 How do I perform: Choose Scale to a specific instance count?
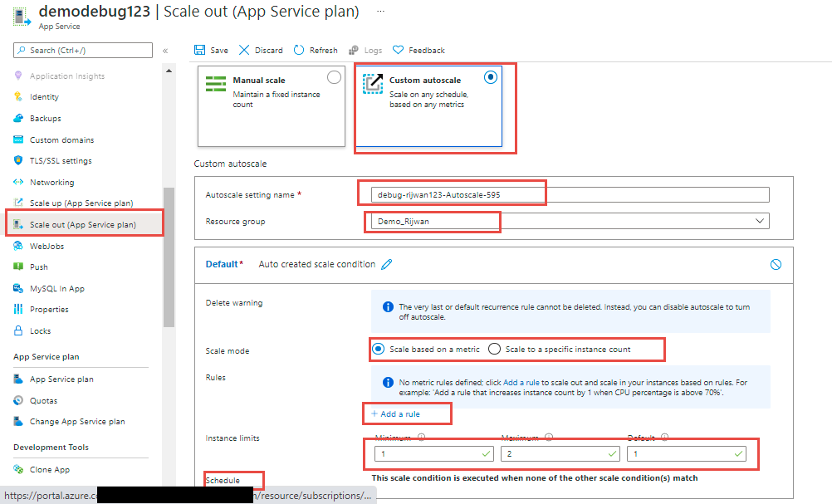[496, 350]
